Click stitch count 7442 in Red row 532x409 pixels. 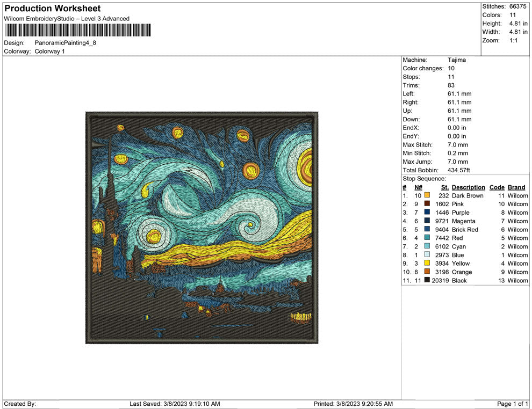(442, 238)
